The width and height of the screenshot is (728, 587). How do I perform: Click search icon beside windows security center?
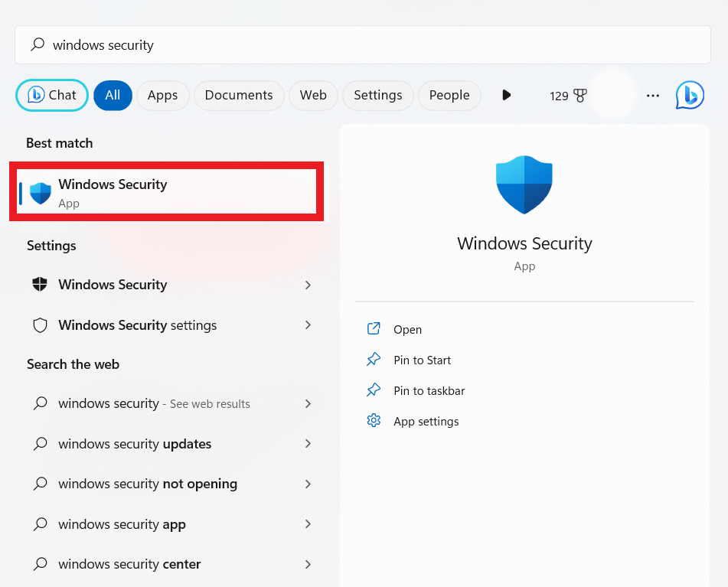[x=41, y=564]
